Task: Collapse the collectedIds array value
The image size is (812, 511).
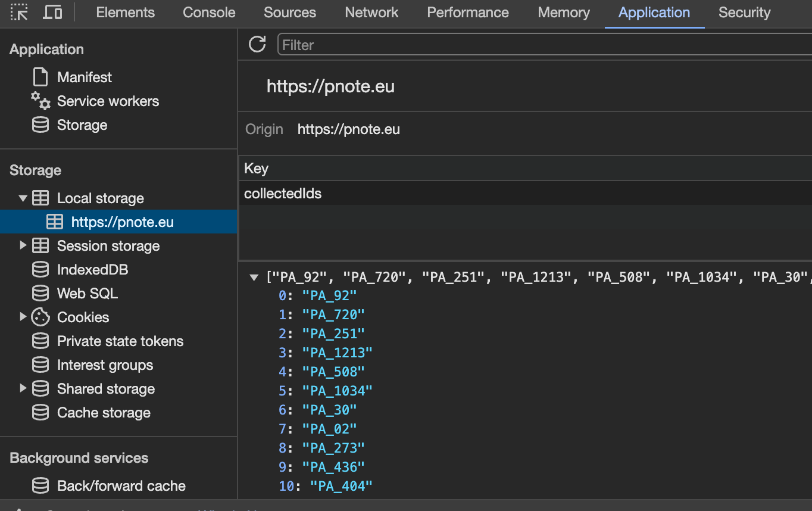Action: (x=255, y=276)
